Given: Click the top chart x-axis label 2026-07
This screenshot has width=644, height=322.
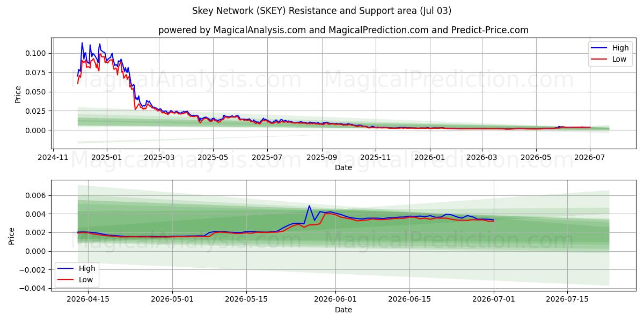Looking at the screenshot, I should (x=590, y=158).
